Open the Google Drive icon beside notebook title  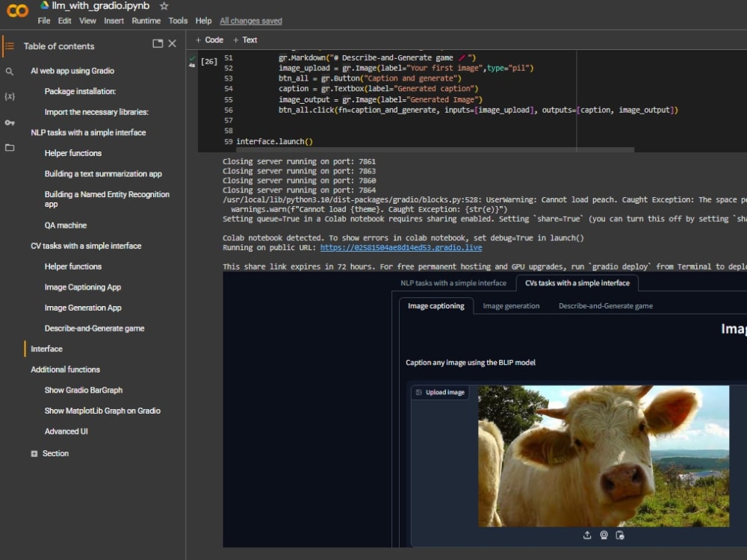coord(44,5)
